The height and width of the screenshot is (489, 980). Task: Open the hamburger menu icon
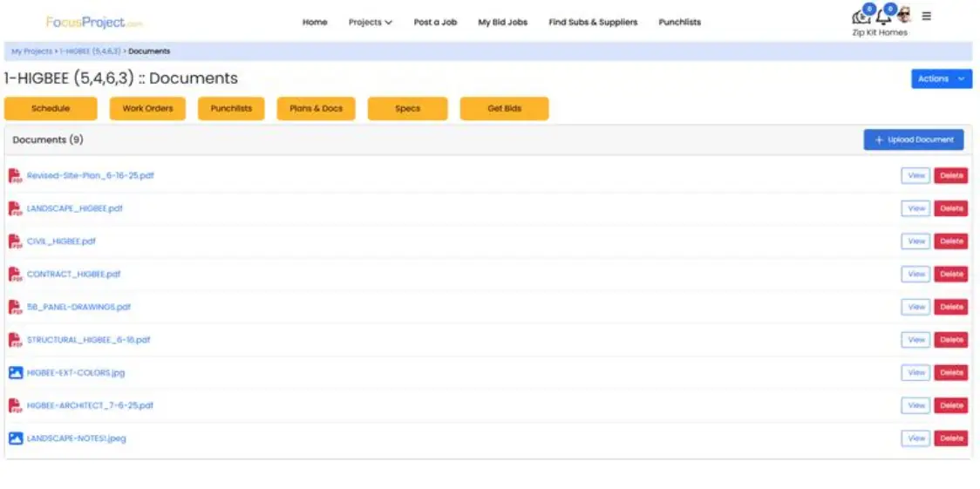point(926,16)
